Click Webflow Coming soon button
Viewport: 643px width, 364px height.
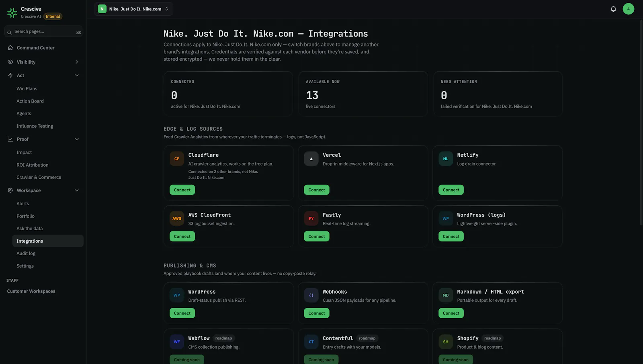pyautogui.click(x=187, y=360)
